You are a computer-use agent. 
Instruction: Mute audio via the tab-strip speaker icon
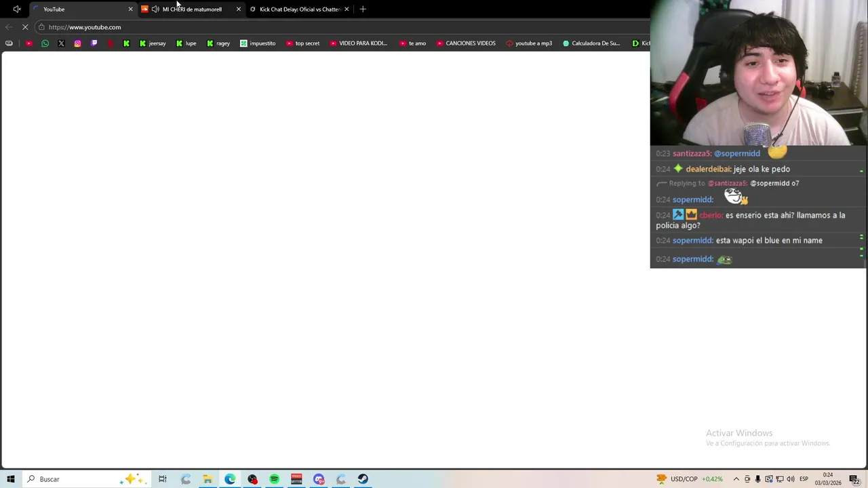coord(17,9)
